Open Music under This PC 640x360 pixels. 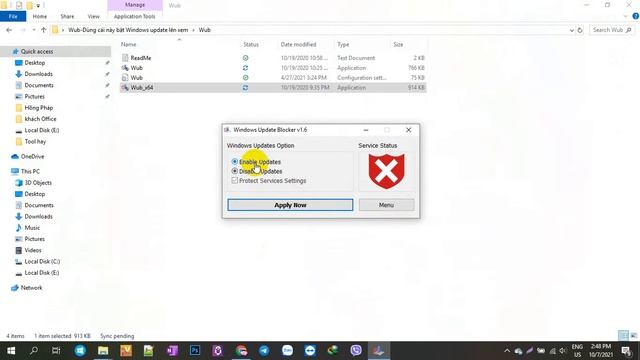32,228
